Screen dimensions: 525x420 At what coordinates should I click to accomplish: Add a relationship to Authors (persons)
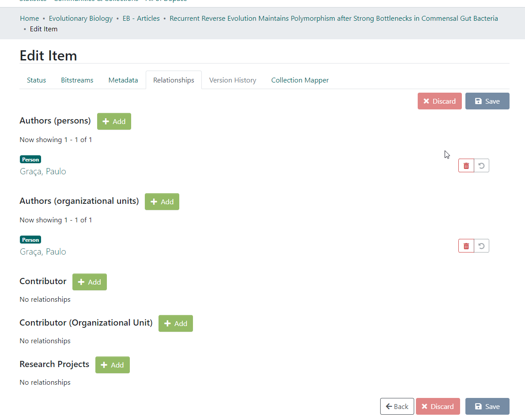pos(114,121)
